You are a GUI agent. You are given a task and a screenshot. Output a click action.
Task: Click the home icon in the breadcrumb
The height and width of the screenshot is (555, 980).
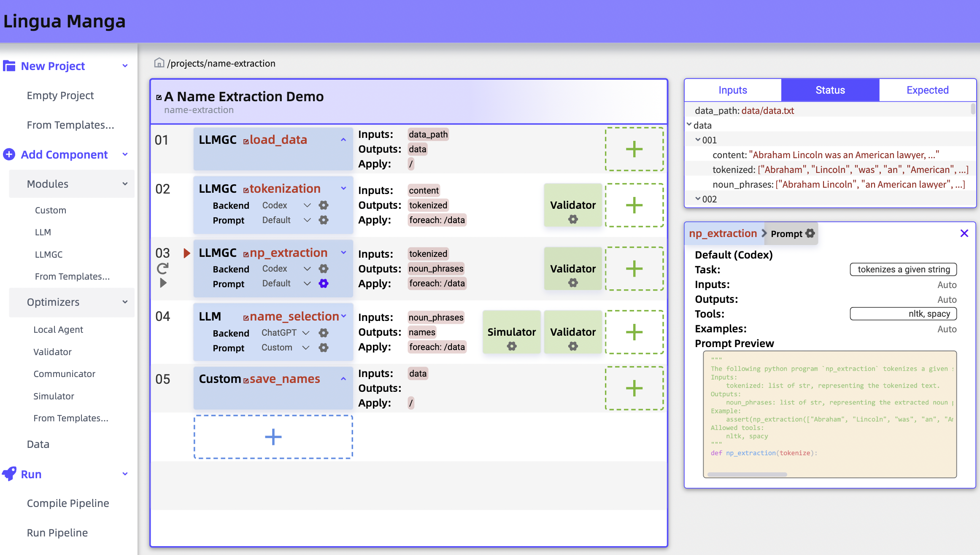point(159,63)
